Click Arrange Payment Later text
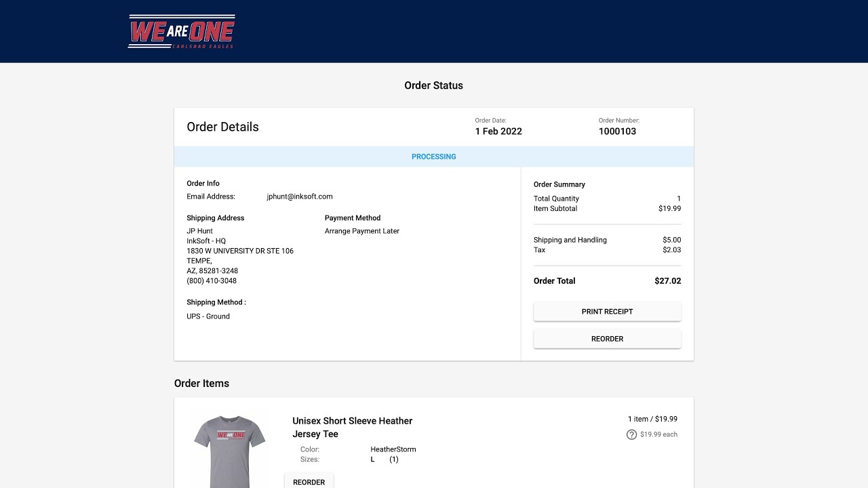 [362, 231]
